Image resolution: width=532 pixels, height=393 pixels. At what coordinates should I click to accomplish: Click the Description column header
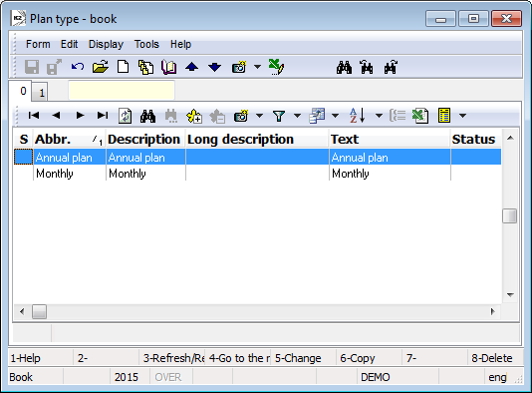[x=145, y=140]
